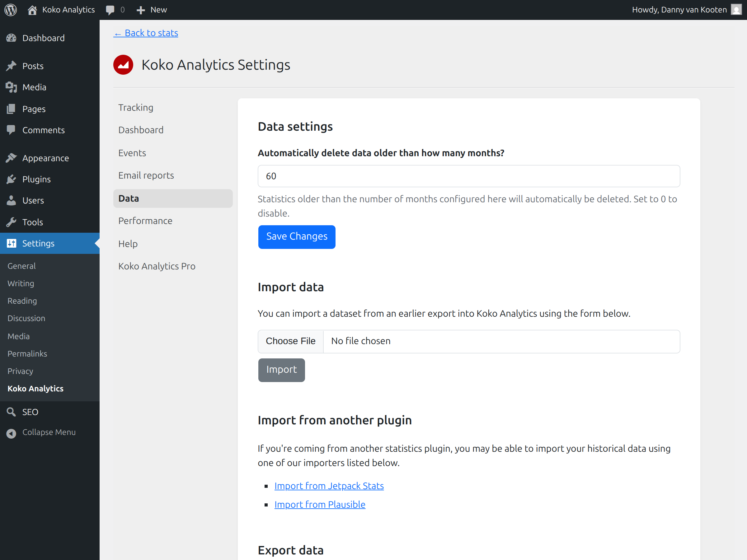Screen dimensions: 747x560
Task: Select the Tools wrench icon
Action: coord(12,222)
